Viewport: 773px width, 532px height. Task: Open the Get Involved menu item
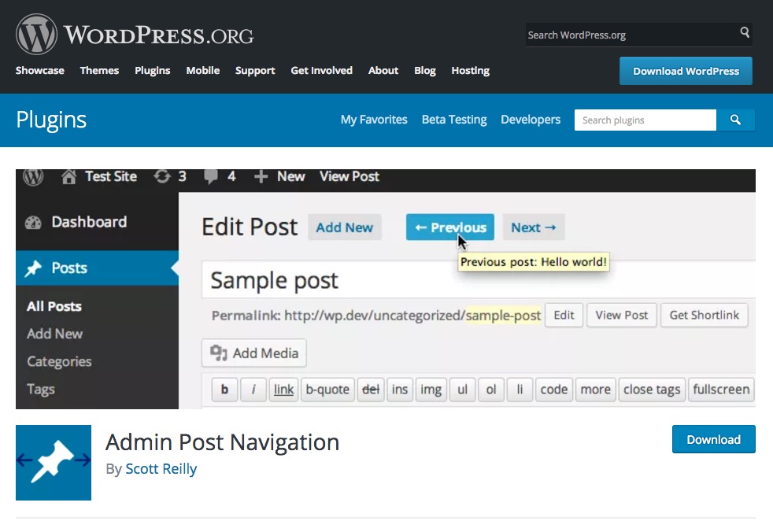click(x=321, y=70)
